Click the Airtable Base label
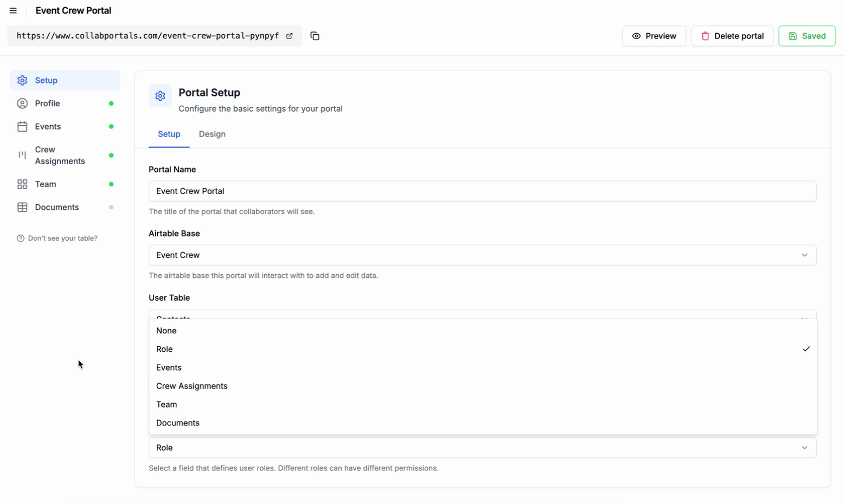This screenshot has height=504, width=845. [x=174, y=234]
